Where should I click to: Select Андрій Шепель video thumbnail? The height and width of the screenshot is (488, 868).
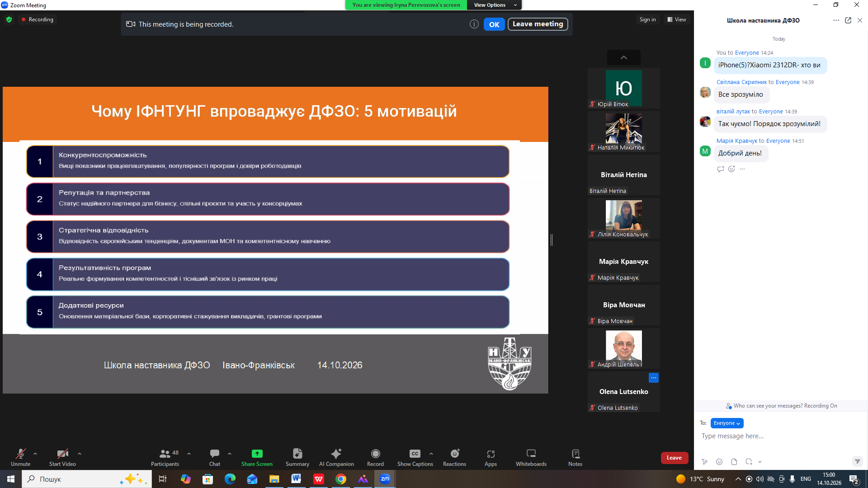point(624,348)
